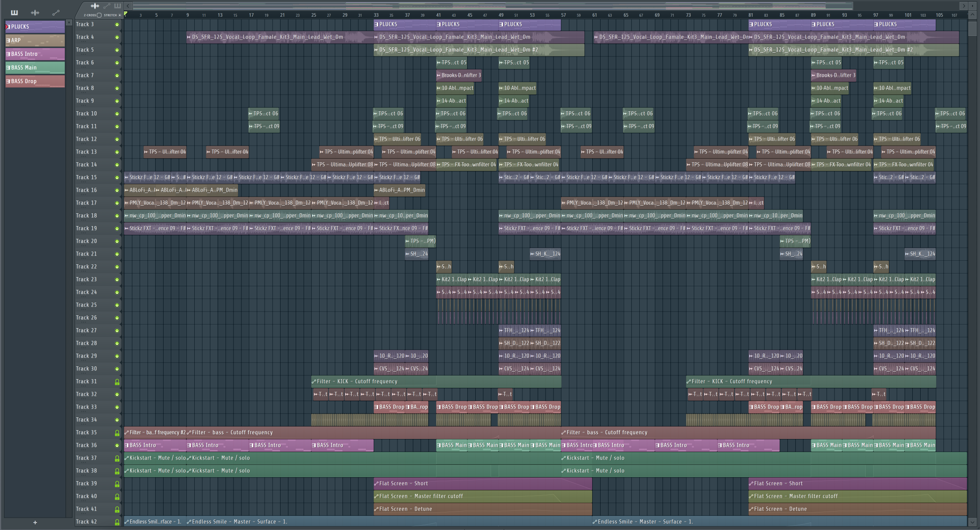
Task: Open the S..# clip menu on Track 15
Action: pyautogui.click(x=173, y=177)
